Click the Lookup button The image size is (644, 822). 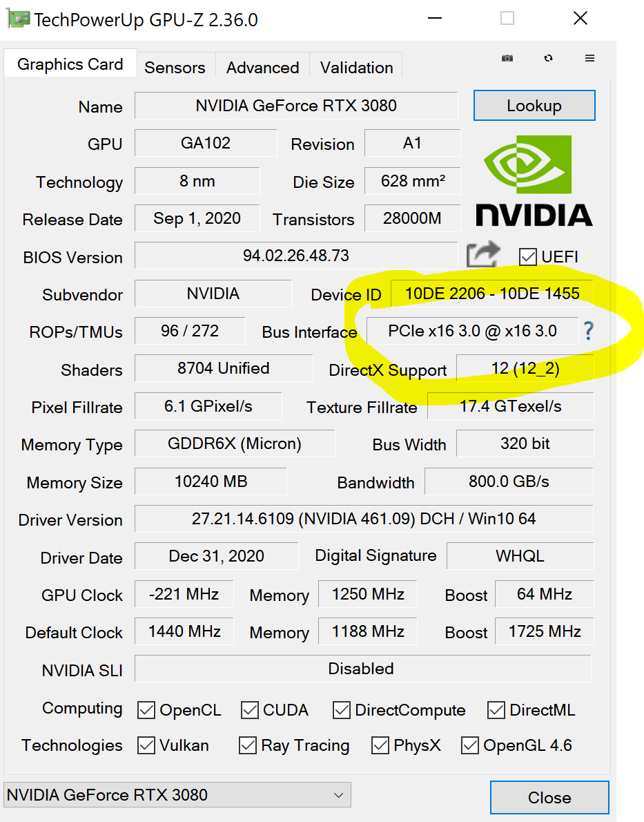pos(534,106)
